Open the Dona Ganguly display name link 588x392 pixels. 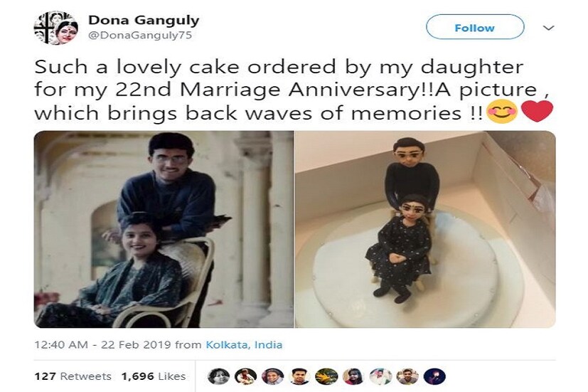click(144, 20)
